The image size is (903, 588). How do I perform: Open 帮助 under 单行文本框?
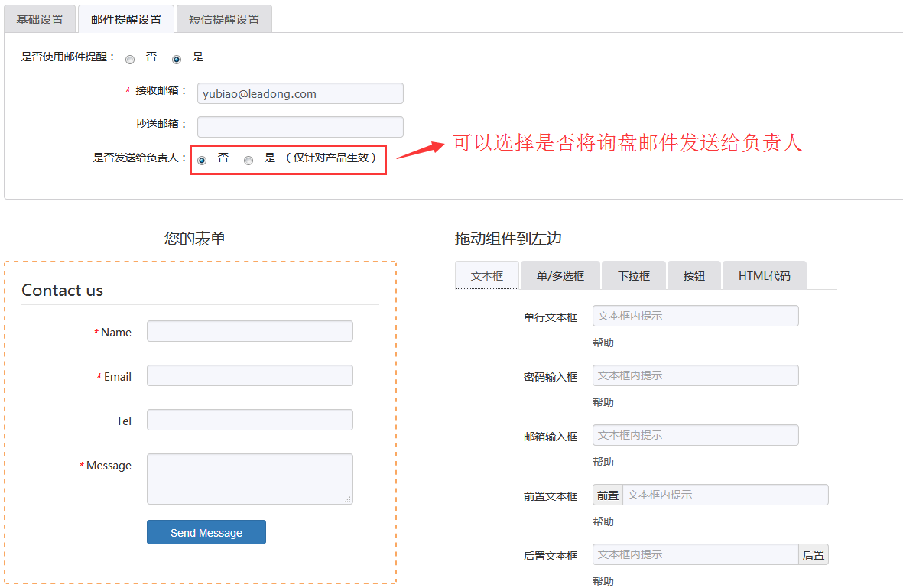603,342
